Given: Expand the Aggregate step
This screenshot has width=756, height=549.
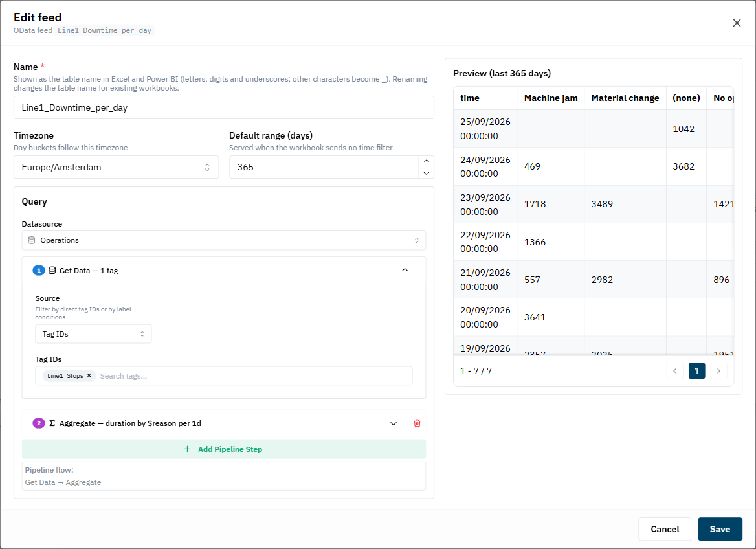Looking at the screenshot, I should tap(394, 423).
